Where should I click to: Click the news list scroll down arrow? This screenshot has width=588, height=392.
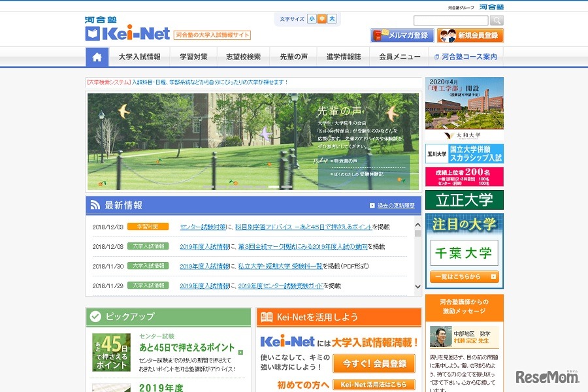coord(417,287)
